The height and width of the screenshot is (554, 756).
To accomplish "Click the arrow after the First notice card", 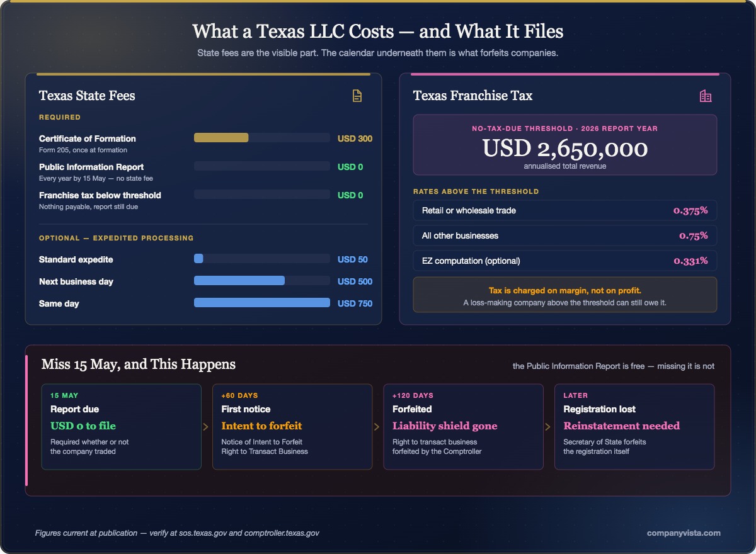I will (x=377, y=427).
